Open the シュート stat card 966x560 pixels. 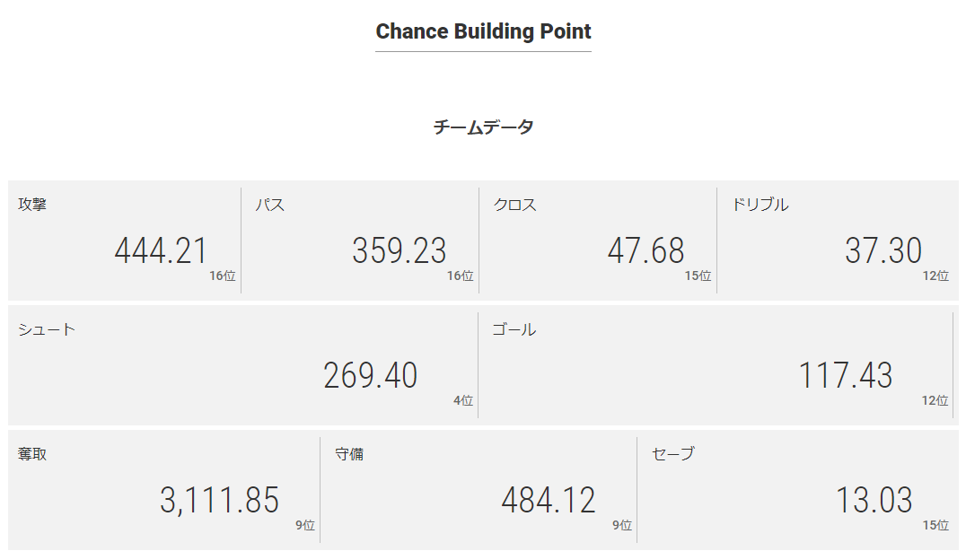pyautogui.click(x=243, y=364)
